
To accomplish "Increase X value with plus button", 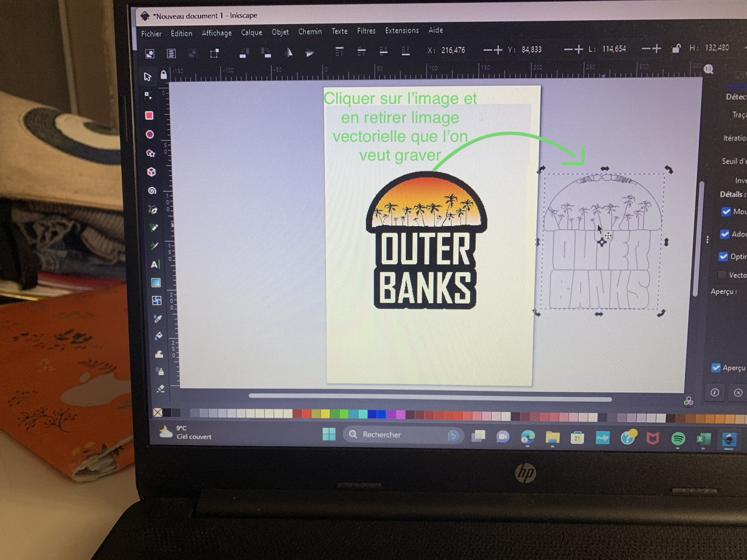I will (498, 50).
